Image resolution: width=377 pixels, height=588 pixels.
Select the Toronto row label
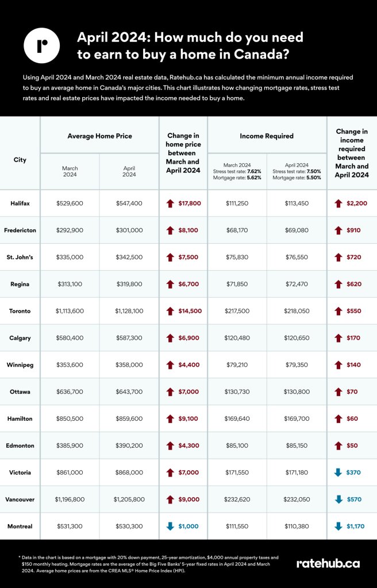pos(20,311)
